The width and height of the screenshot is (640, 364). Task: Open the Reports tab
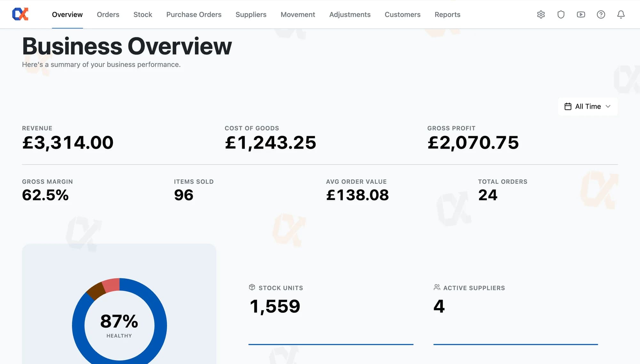pos(447,14)
